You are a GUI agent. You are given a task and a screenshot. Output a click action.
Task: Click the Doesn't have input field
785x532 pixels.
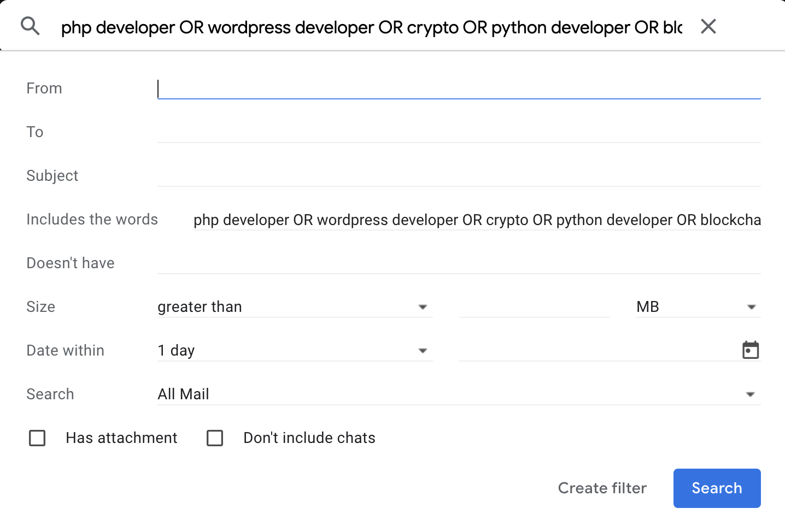459,263
